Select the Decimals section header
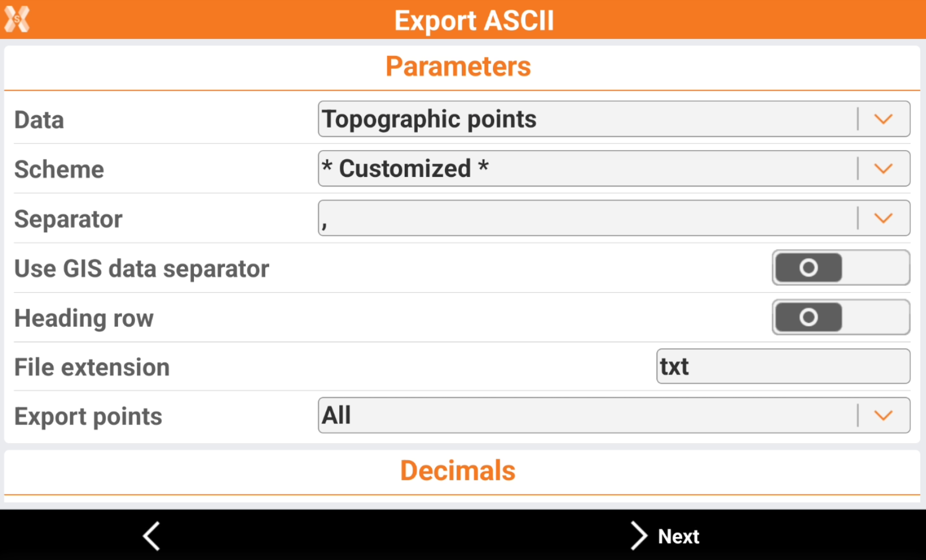This screenshot has width=926, height=560. tap(458, 471)
